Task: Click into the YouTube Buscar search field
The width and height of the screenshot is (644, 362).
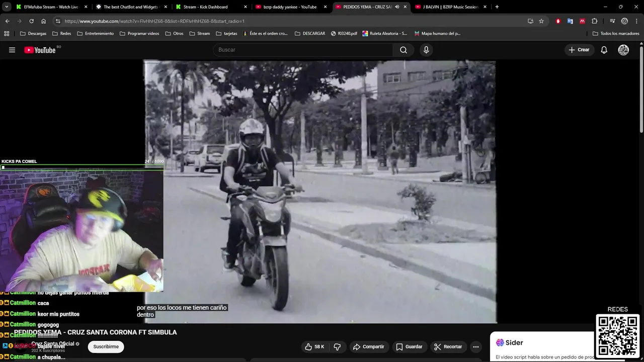Action: 303,50
